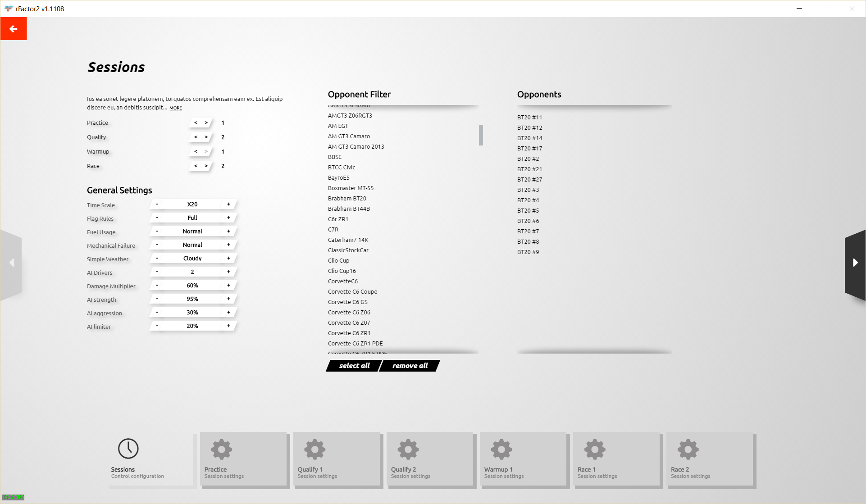Increase AI Drivers count with plus
866x504 pixels.
tap(228, 272)
